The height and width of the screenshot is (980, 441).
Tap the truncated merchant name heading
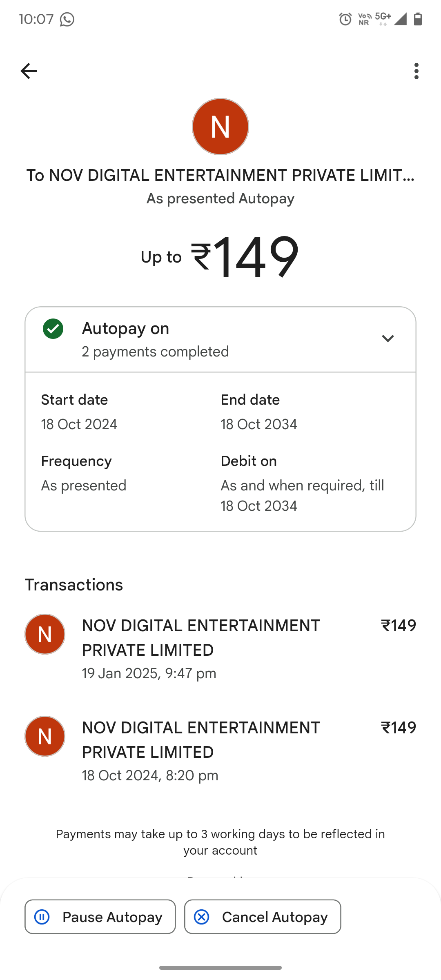[x=220, y=176]
